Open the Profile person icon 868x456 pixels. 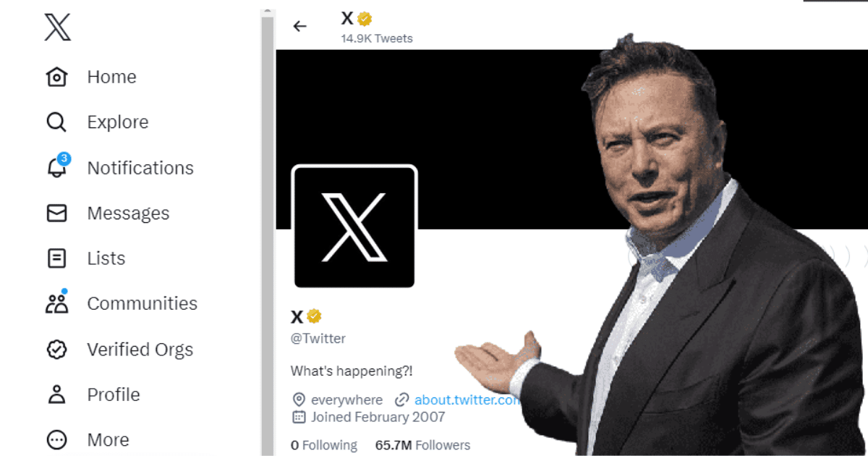pyautogui.click(x=56, y=394)
